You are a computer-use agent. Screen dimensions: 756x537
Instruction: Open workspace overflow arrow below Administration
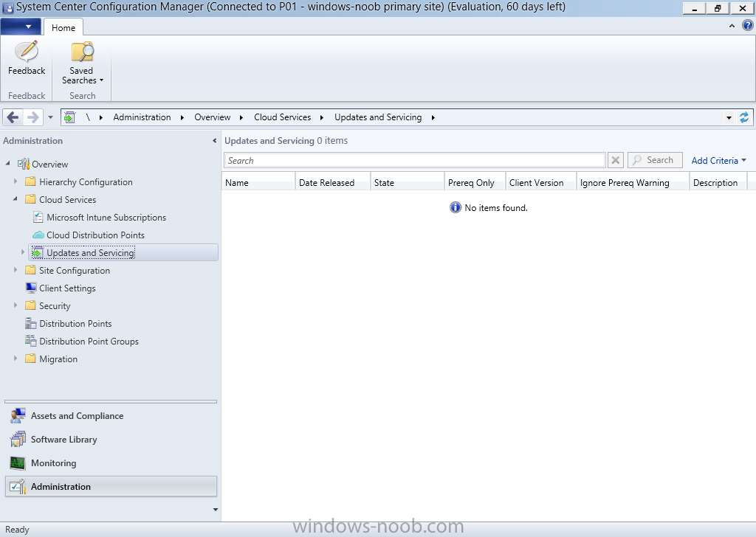[215, 510]
